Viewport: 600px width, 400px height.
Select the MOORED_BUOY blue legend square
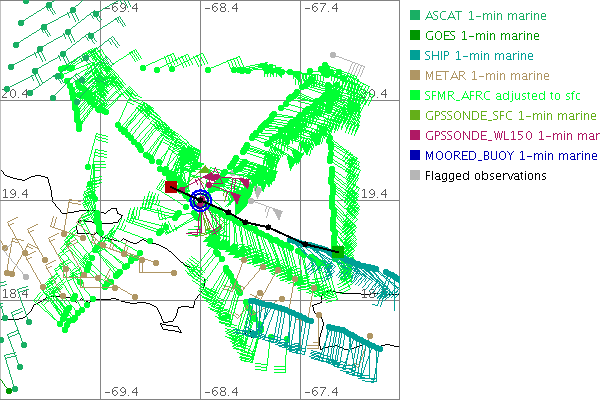[x=415, y=156]
